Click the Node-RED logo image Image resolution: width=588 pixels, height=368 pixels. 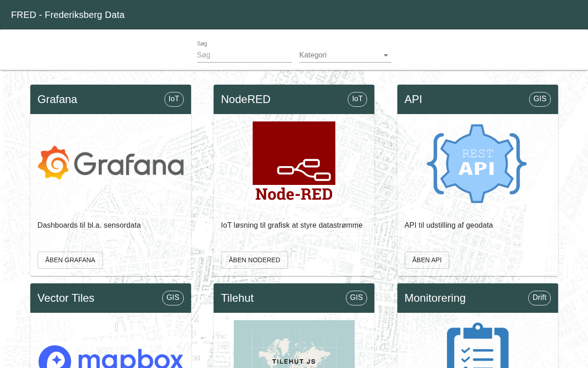[x=294, y=161]
